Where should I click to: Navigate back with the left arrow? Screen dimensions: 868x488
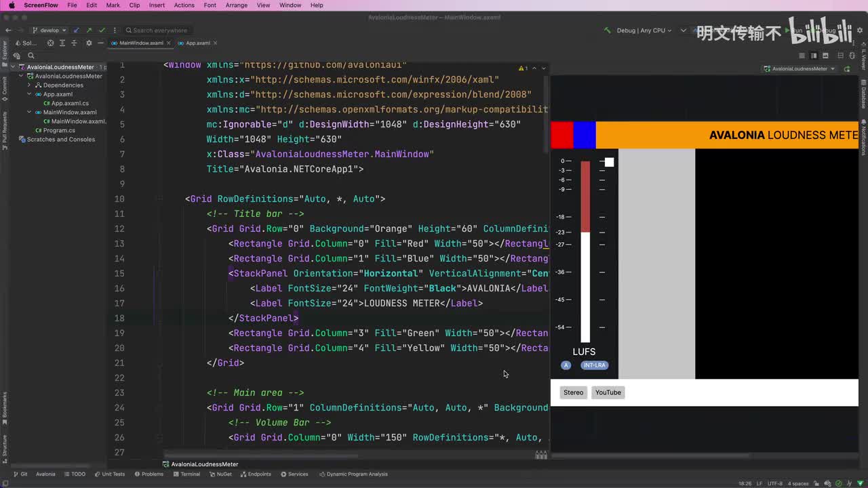8,30
